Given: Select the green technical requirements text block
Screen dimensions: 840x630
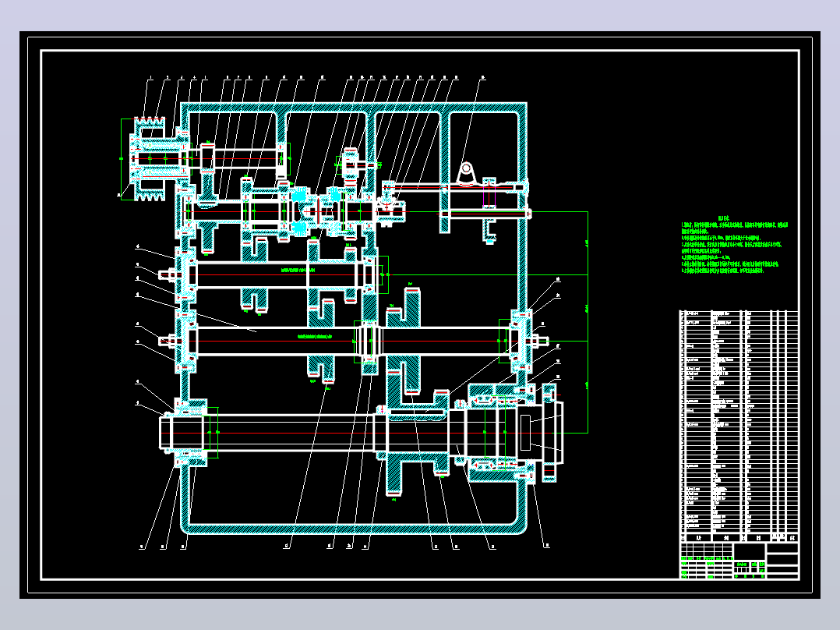Looking at the screenshot, I should coord(735,245).
